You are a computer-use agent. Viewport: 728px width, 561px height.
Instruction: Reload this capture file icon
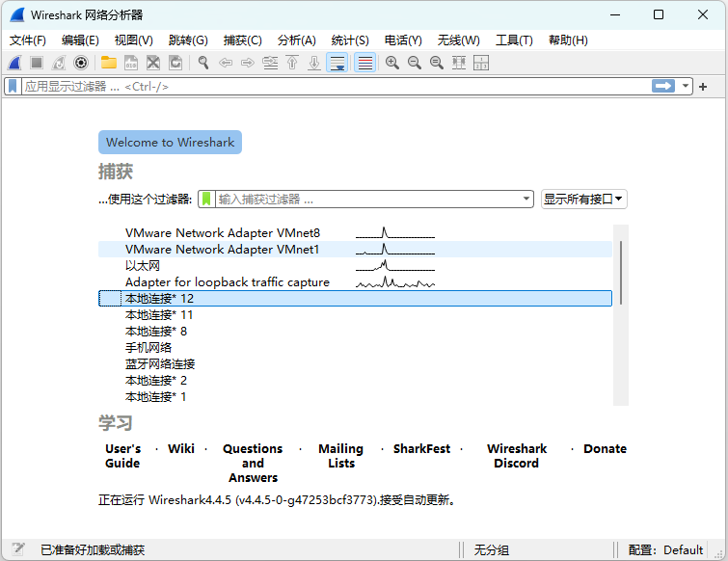[175, 63]
